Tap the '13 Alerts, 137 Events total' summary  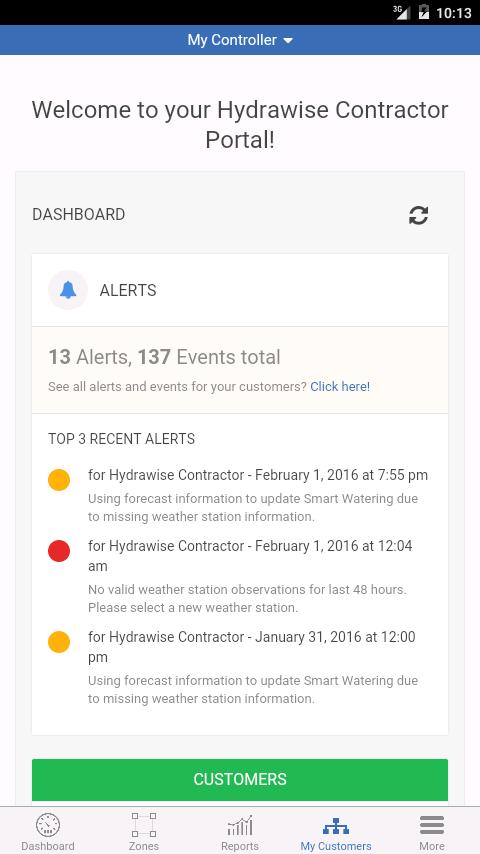click(164, 357)
